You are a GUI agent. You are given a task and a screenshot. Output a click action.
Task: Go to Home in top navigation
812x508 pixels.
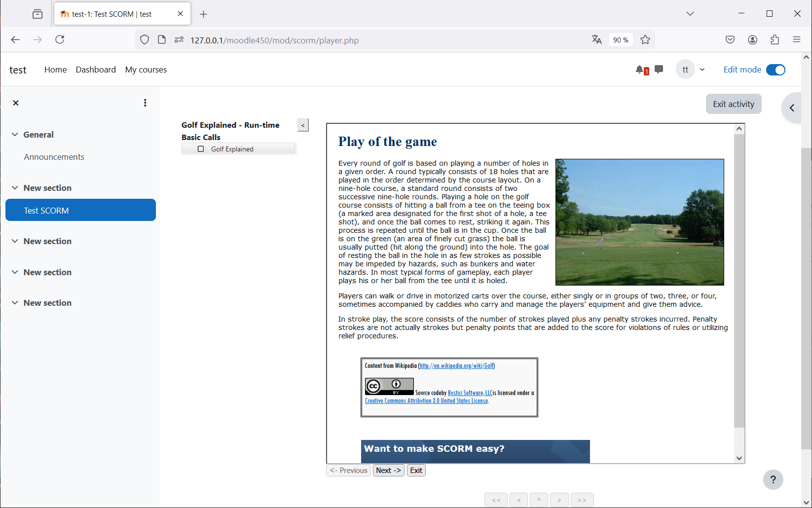[x=55, y=70]
